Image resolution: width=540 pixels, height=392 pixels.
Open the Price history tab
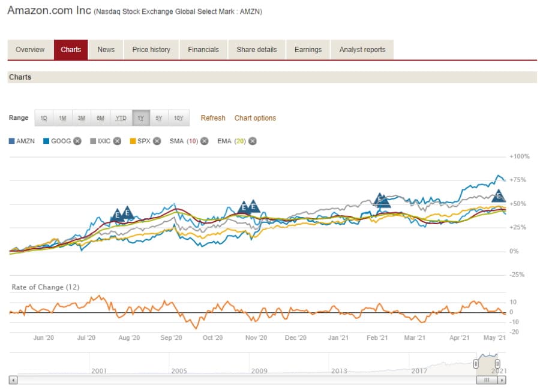(x=151, y=50)
